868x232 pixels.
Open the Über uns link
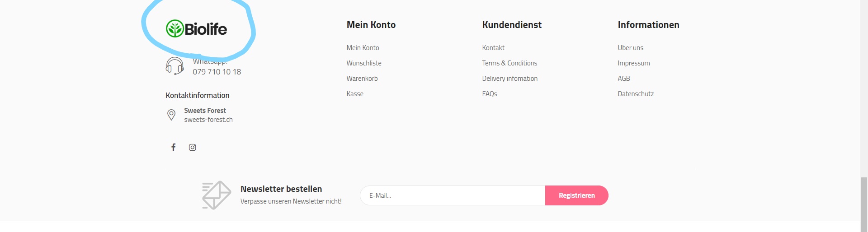[x=630, y=48]
